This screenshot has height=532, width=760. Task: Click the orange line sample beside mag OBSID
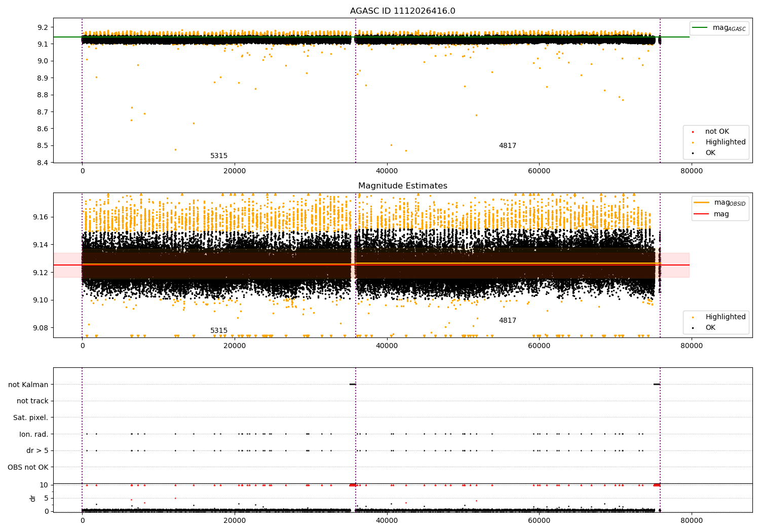(701, 203)
